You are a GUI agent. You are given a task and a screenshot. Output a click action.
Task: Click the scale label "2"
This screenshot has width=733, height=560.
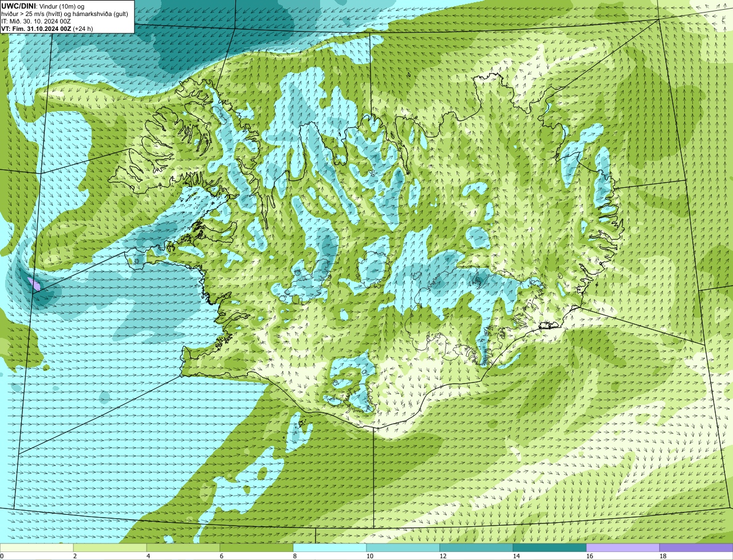click(75, 556)
